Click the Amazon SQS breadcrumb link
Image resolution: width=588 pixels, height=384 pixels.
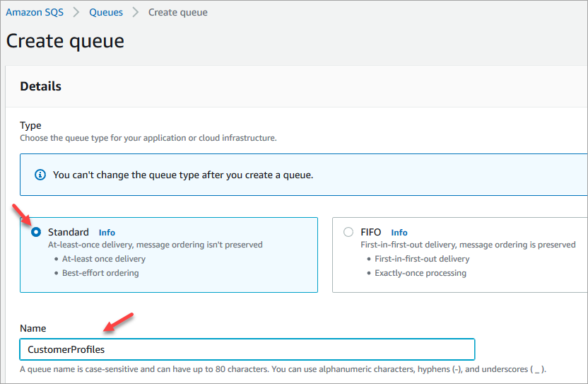(x=36, y=13)
